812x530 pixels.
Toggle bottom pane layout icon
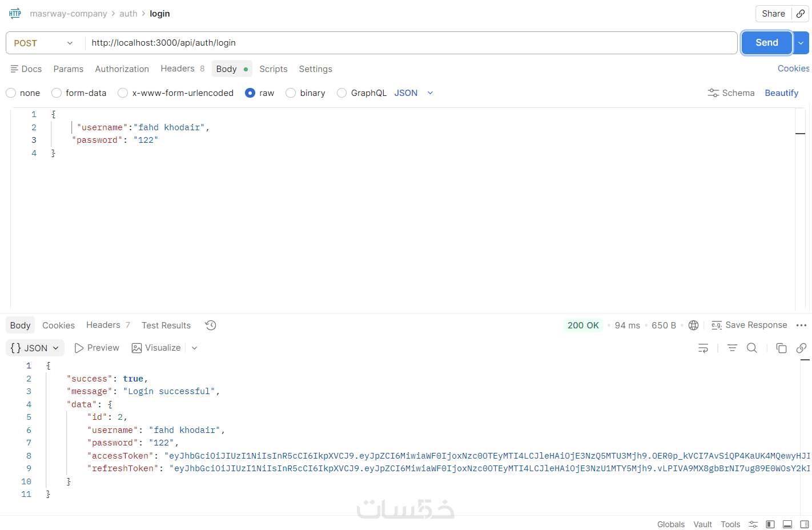787,524
